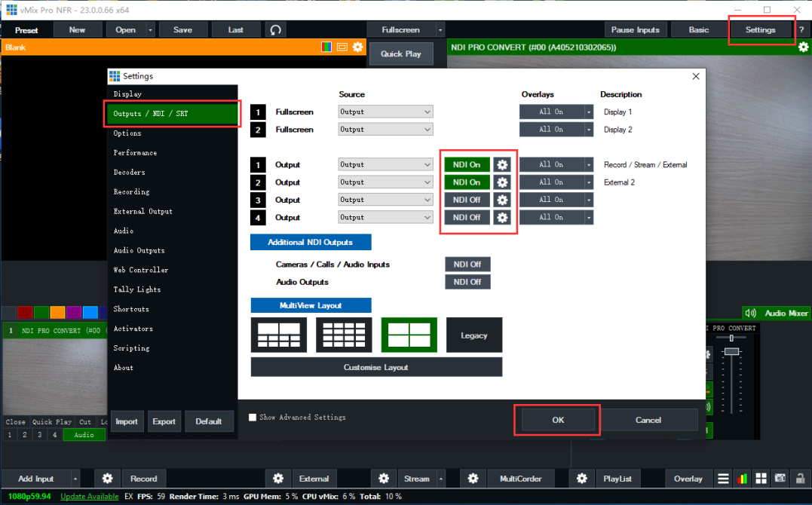Open the gear settings beside MultiCorder
Image resolution: width=812 pixels, height=505 pixels.
[x=473, y=479]
